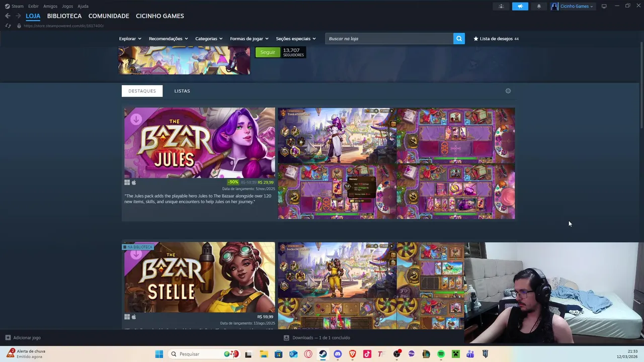Open Minecraft from the taskbar

click(x=455, y=354)
